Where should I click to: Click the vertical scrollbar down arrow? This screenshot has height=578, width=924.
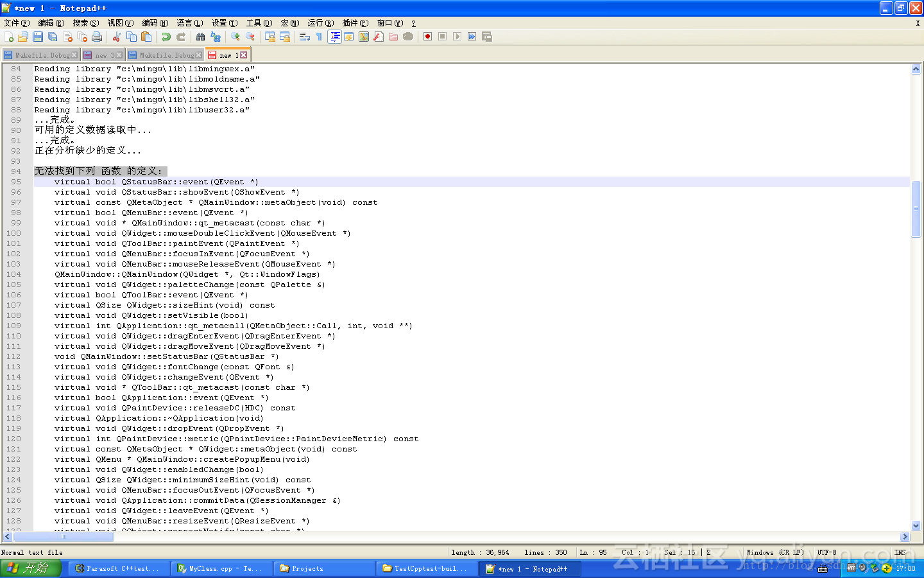click(916, 525)
